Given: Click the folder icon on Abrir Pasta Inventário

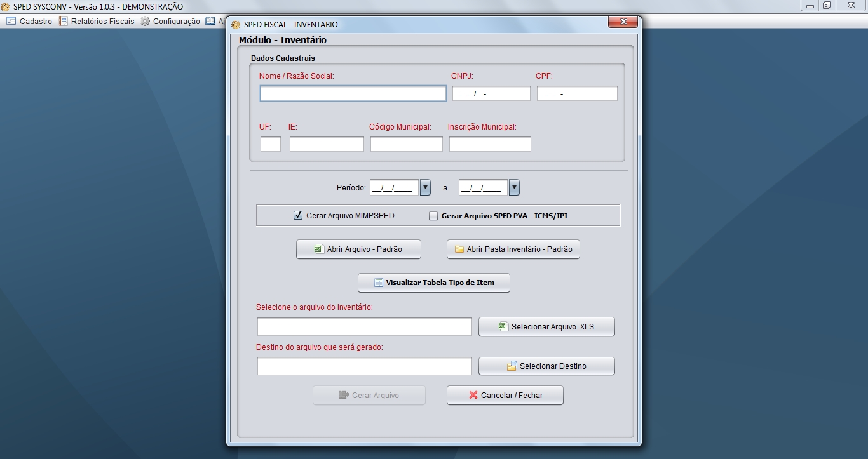Looking at the screenshot, I should pos(459,249).
